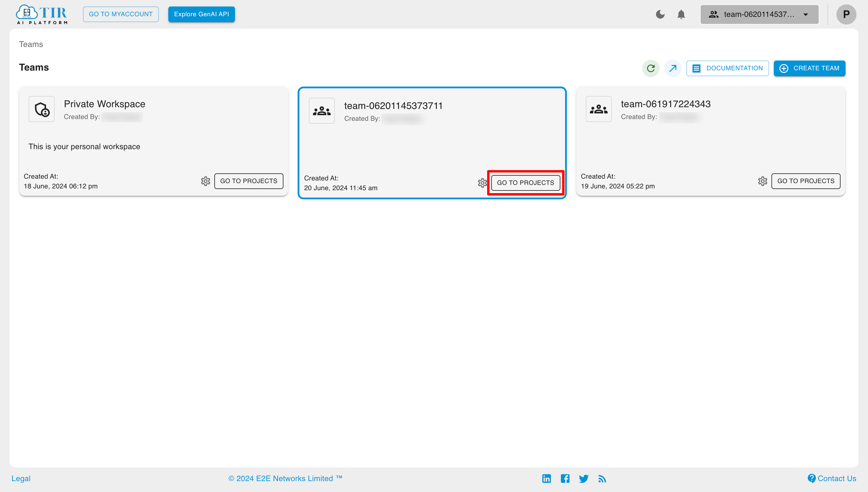Viewport: 868px width, 492px height.
Task: Go to projects of team-06201145373711
Action: point(525,183)
